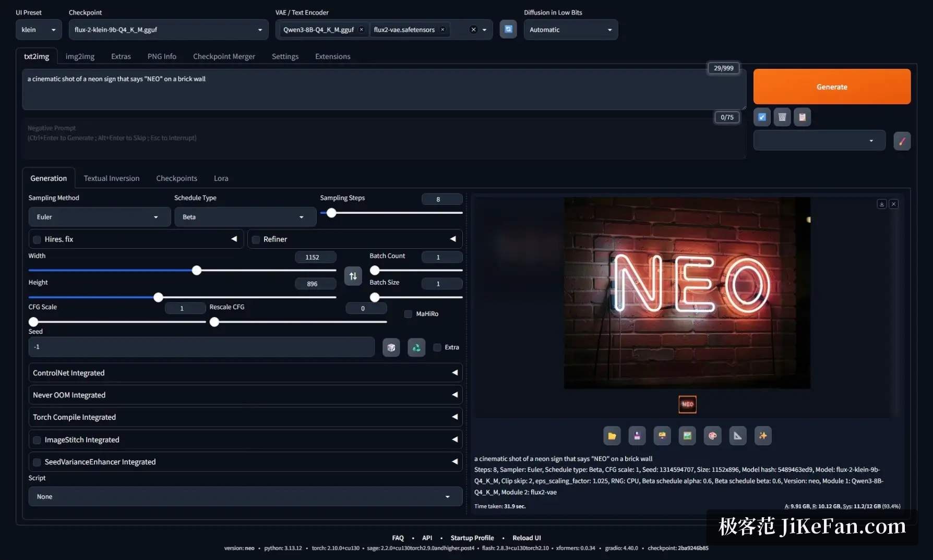Click the refresh icon beside VAE / Text Encoder

click(508, 29)
